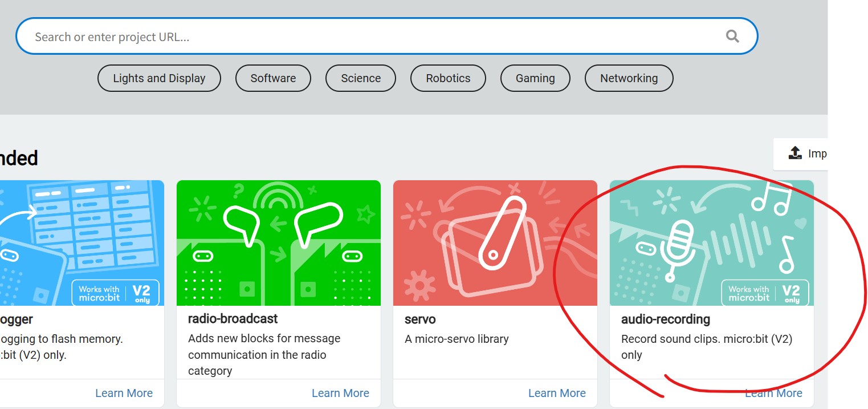
Task: Open Learn More under radio-broadcast
Action: click(x=340, y=393)
